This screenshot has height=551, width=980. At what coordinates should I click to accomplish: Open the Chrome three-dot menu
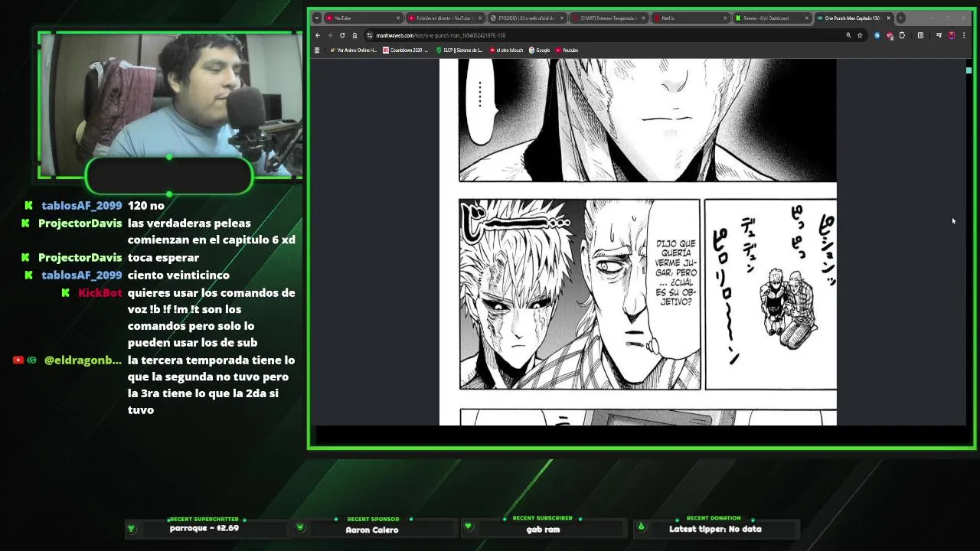pyautogui.click(x=963, y=35)
